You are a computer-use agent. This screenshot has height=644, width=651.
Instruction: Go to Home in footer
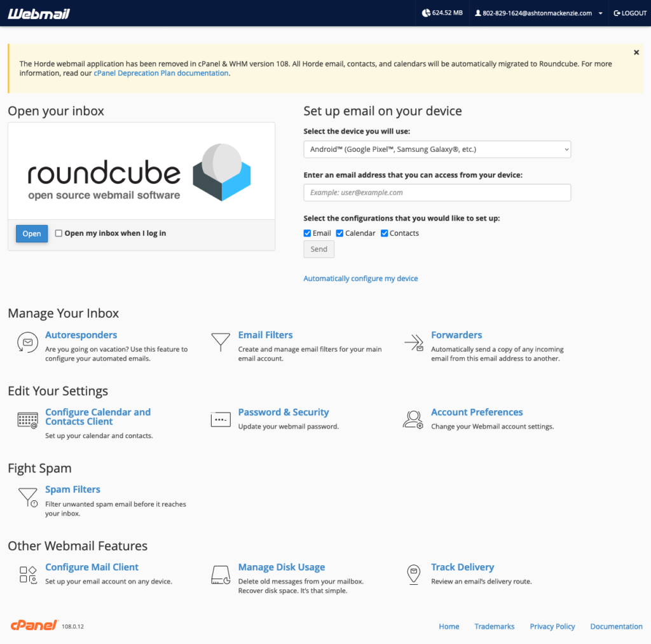point(449,627)
